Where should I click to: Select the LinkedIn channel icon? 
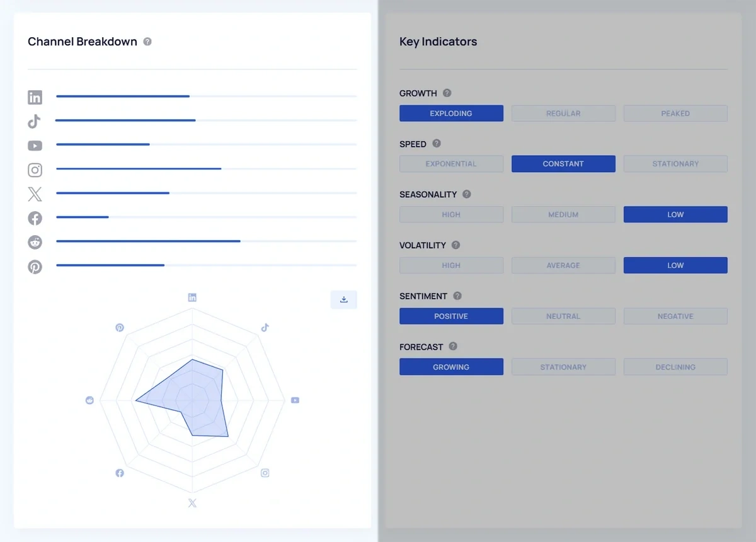(35, 97)
